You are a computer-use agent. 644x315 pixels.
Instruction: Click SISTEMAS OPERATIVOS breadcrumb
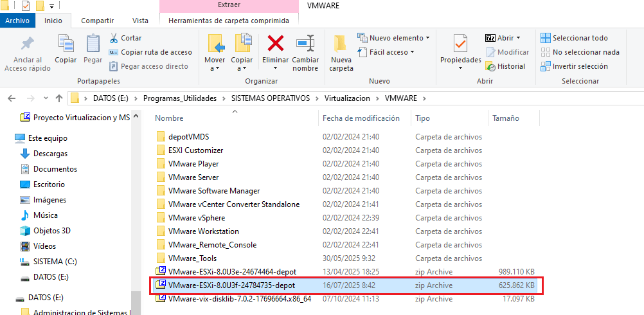(271, 98)
